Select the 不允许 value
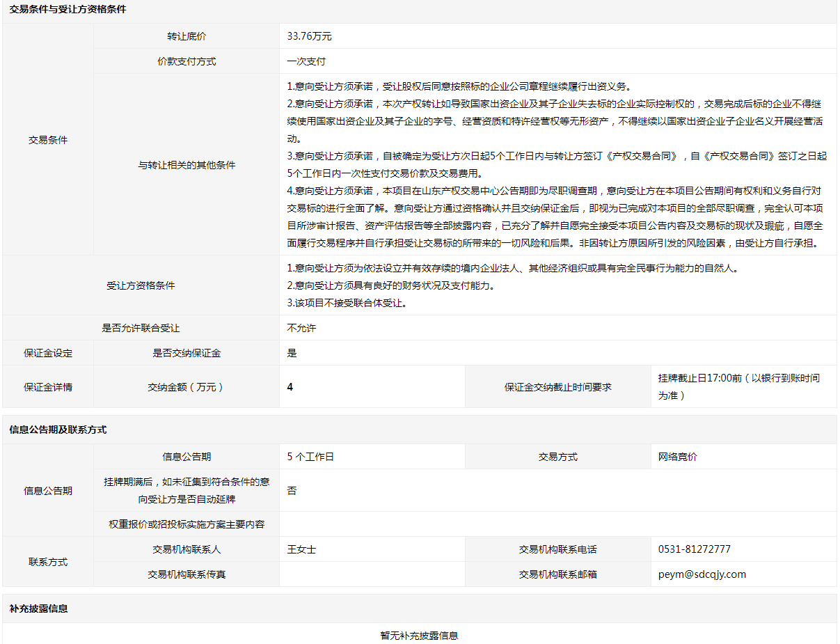The width and height of the screenshot is (840, 644). 301,328
